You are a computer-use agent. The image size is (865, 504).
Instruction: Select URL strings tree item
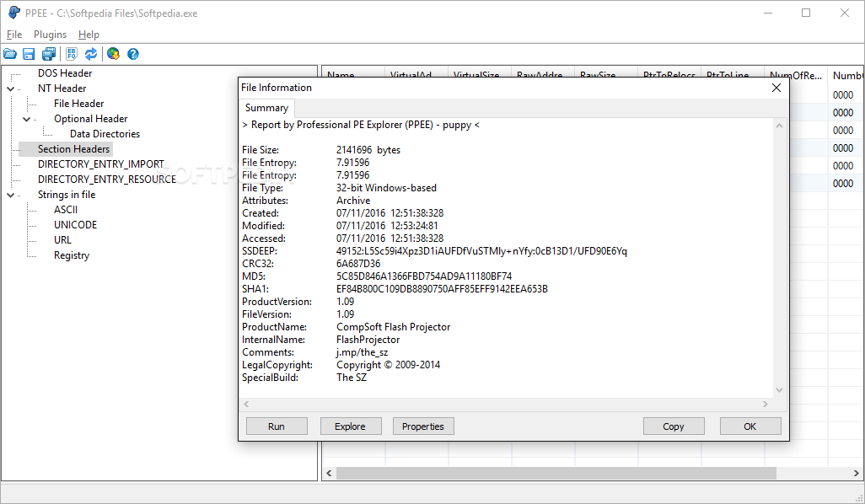tap(62, 240)
